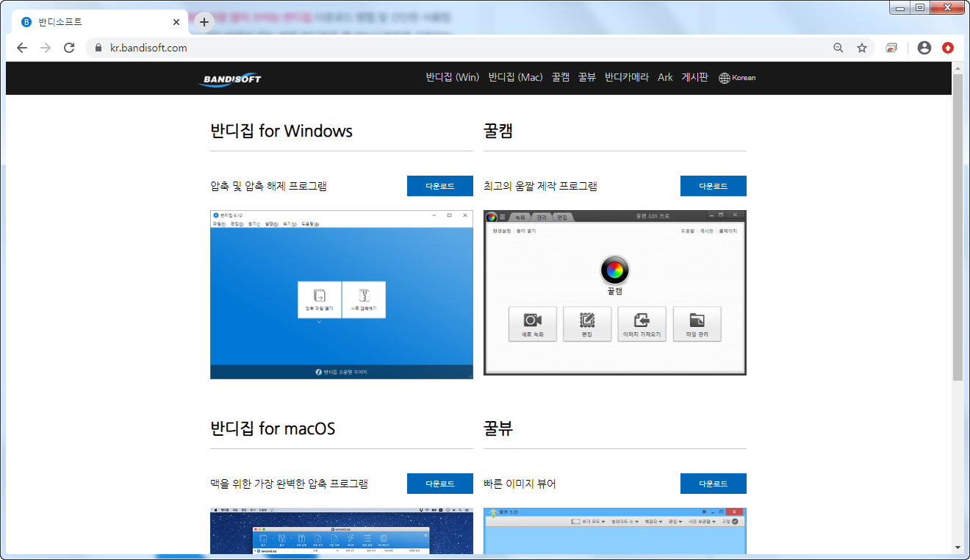Open the red Chrome update menu icon

[948, 48]
